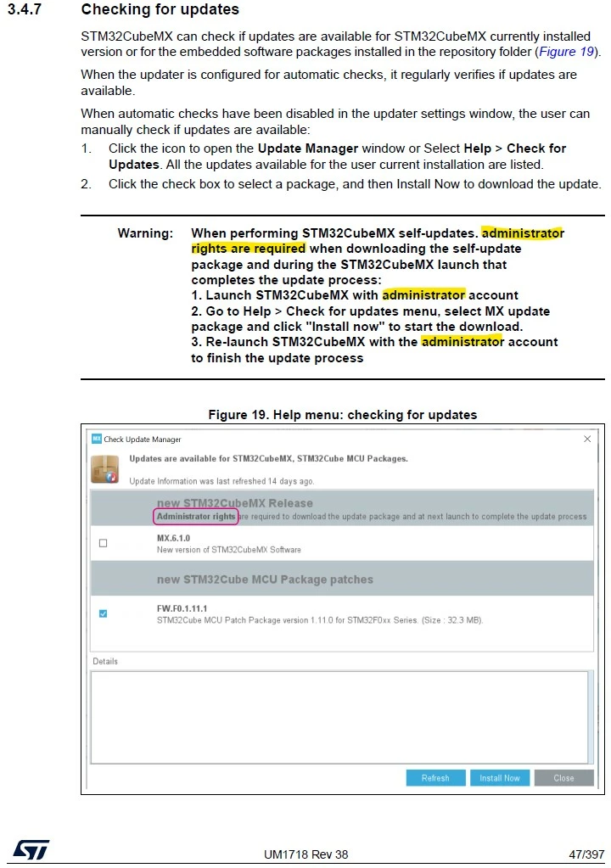
Task: Select the FW.F0.1.11.1 entry text
Action: pyautogui.click(x=182, y=608)
